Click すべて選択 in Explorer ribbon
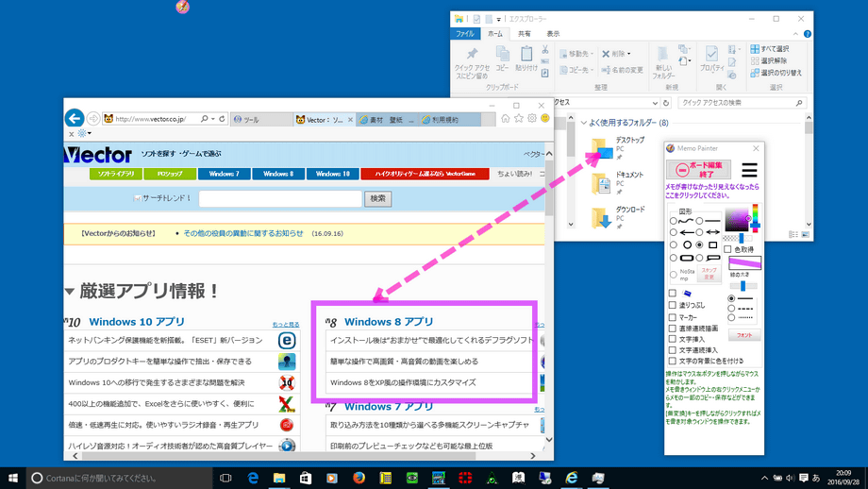 point(770,49)
